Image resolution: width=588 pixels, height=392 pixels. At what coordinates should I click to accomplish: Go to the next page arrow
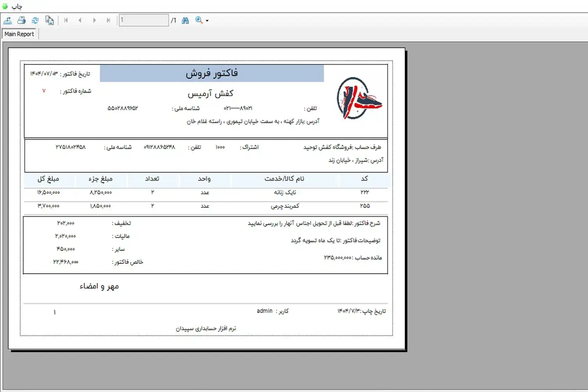(x=94, y=20)
